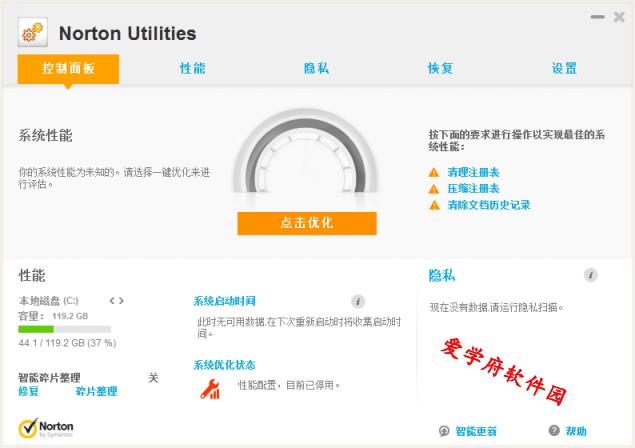The image size is (635, 448).
Task: Click the 44.1 / 119.2 GB (37 %) text
Action: pos(67,343)
